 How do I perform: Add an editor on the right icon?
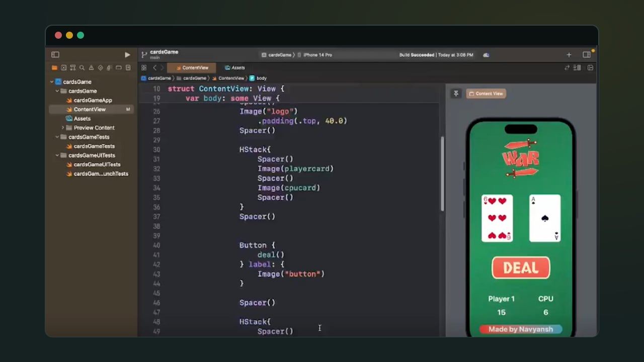(x=590, y=68)
